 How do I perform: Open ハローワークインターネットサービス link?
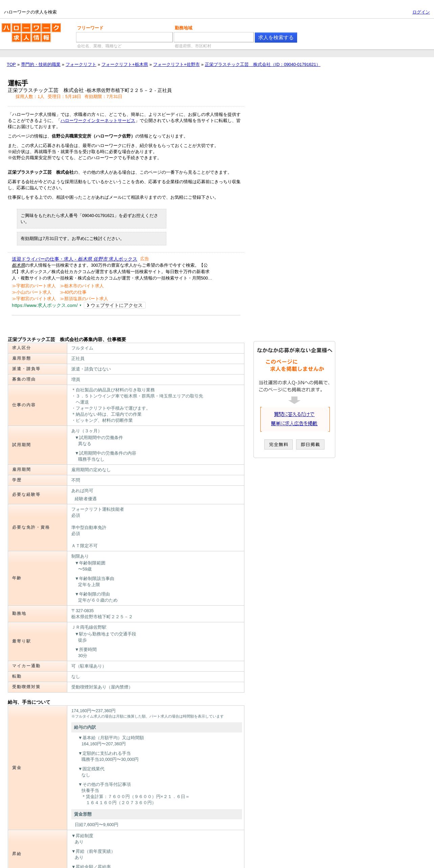[x=98, y=121]
